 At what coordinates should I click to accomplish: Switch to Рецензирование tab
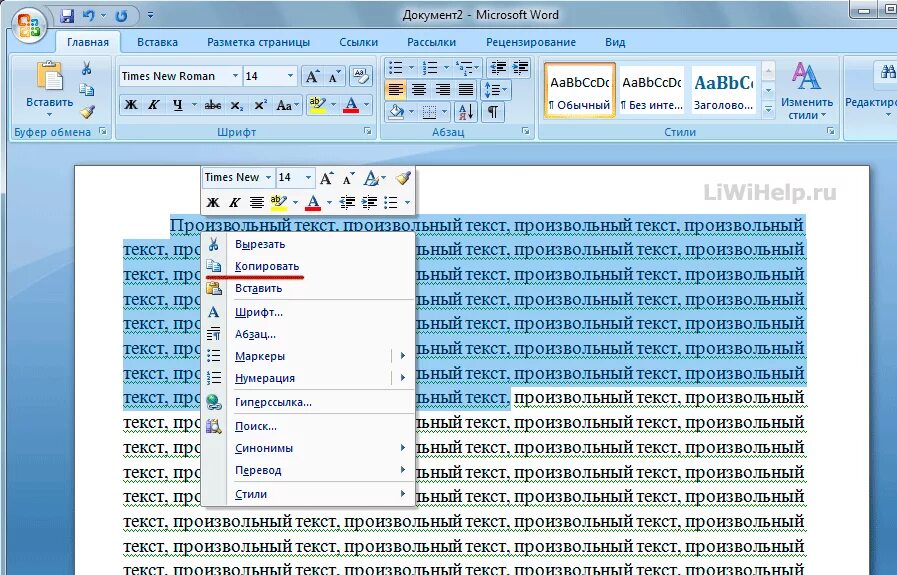click(x=531, y=42)
